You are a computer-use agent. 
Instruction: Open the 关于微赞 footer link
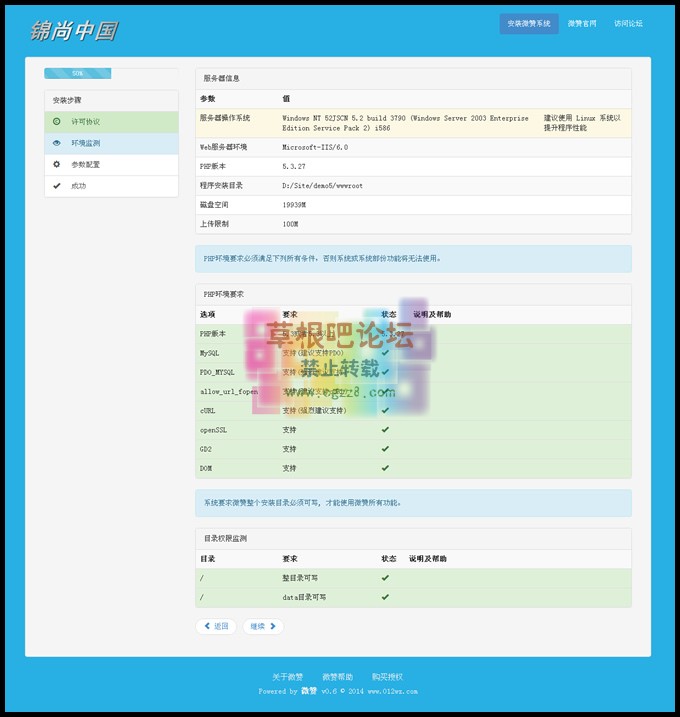[287, 677]
